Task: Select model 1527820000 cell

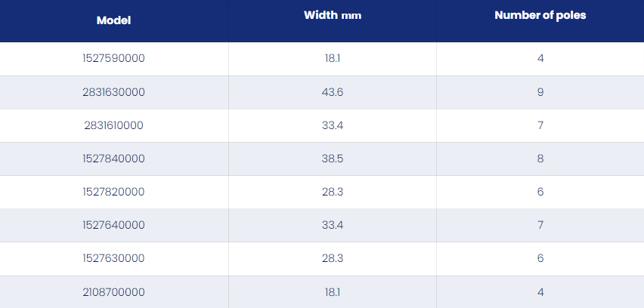Action: pos(114,192)
